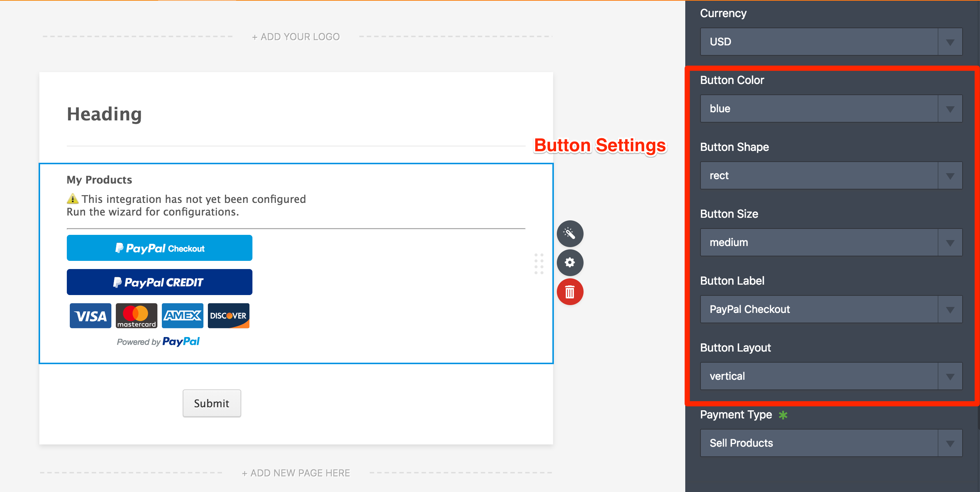The width and height of the screenshot is (980, 492).
Task: Open Payment Type Sell Products dropdown
Action: click(831, 443)
